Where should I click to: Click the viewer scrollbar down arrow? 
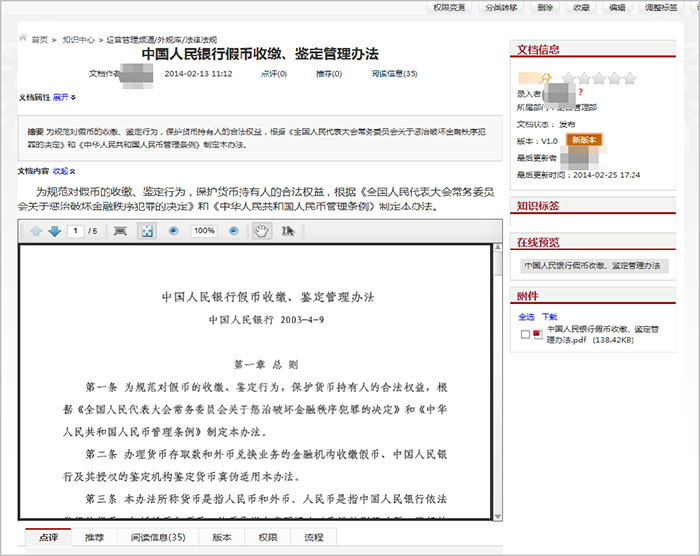pos(498,516)
